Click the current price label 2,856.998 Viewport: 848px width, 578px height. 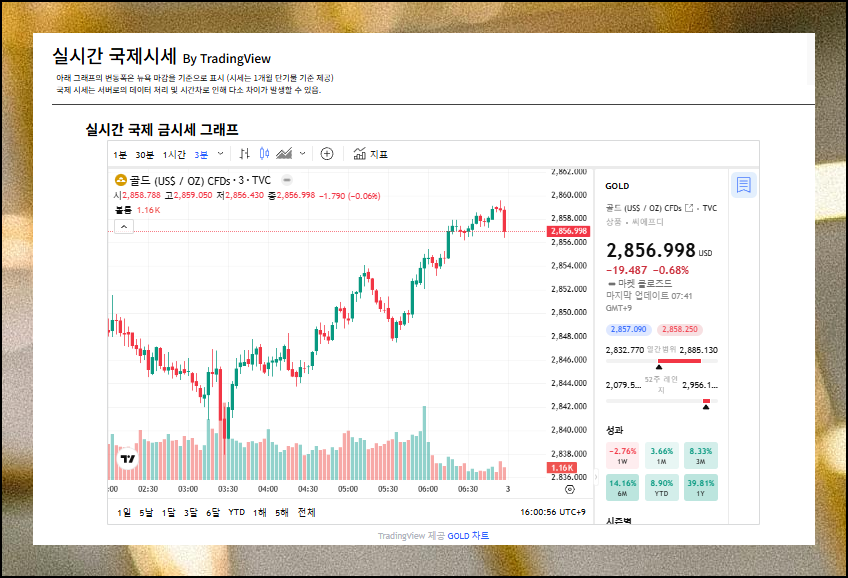point(568,231)
